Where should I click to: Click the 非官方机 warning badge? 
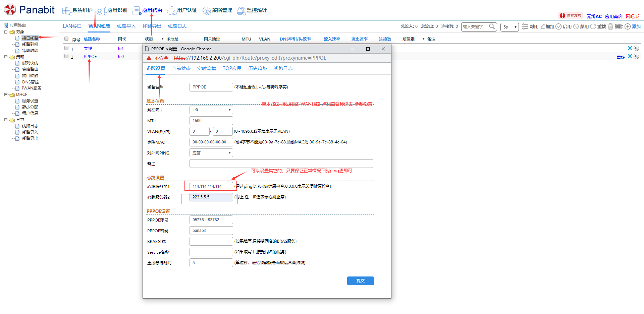[571, 16]
